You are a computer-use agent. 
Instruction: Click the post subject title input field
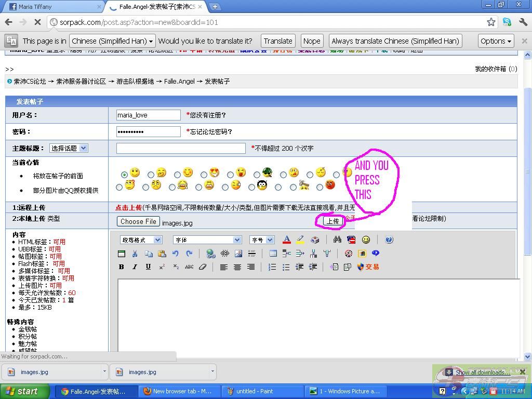[181, 148]
